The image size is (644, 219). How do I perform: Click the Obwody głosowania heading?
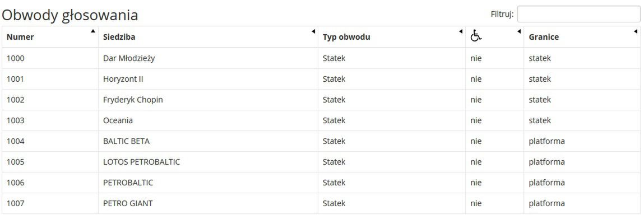pos(70,15)
